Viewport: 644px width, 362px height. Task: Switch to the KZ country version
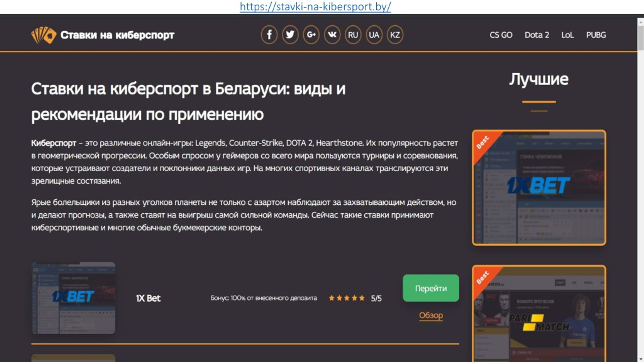[395, 35]
